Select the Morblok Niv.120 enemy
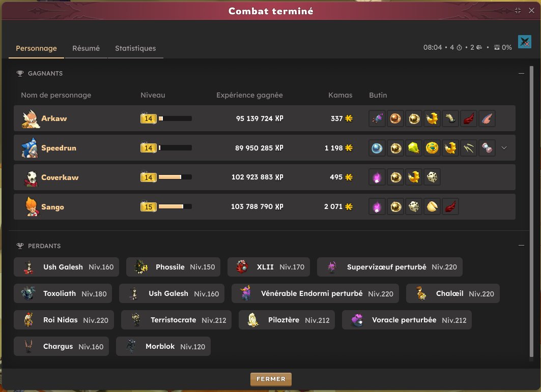This screenshot has width=541, height=392. (x=163, y=346)
